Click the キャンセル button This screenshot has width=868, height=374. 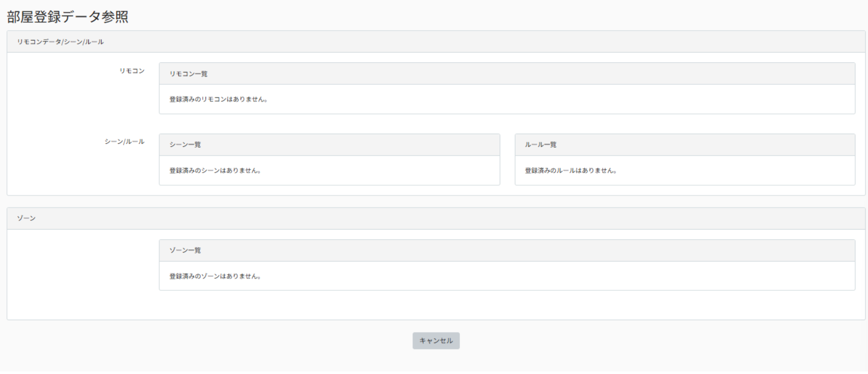coord(436,341)
